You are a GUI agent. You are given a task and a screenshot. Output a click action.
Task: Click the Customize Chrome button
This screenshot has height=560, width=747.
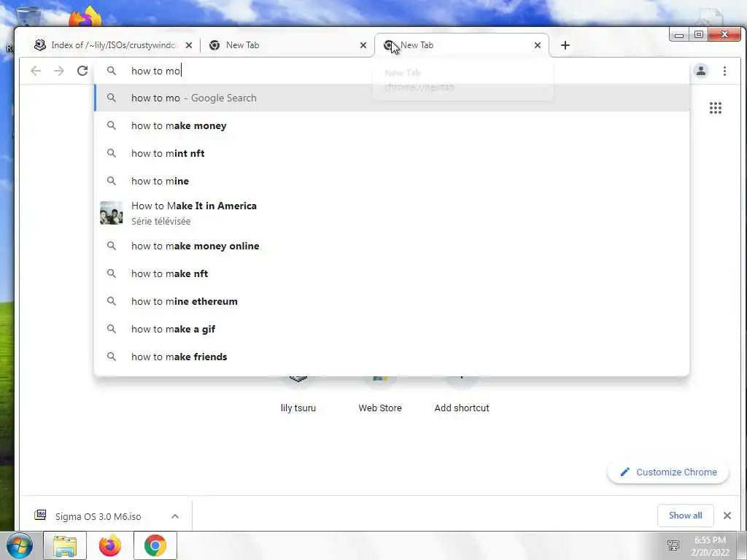click(668, 472)
